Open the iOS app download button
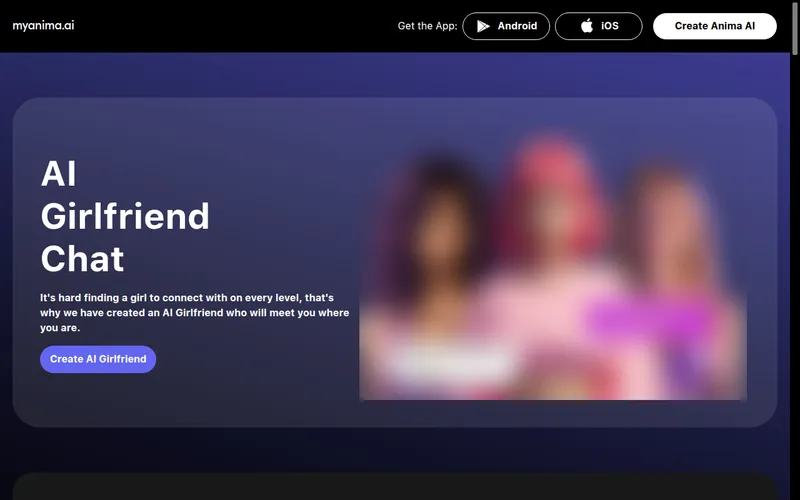This screenshot has width=800, height=500. (x=598, y=26)
